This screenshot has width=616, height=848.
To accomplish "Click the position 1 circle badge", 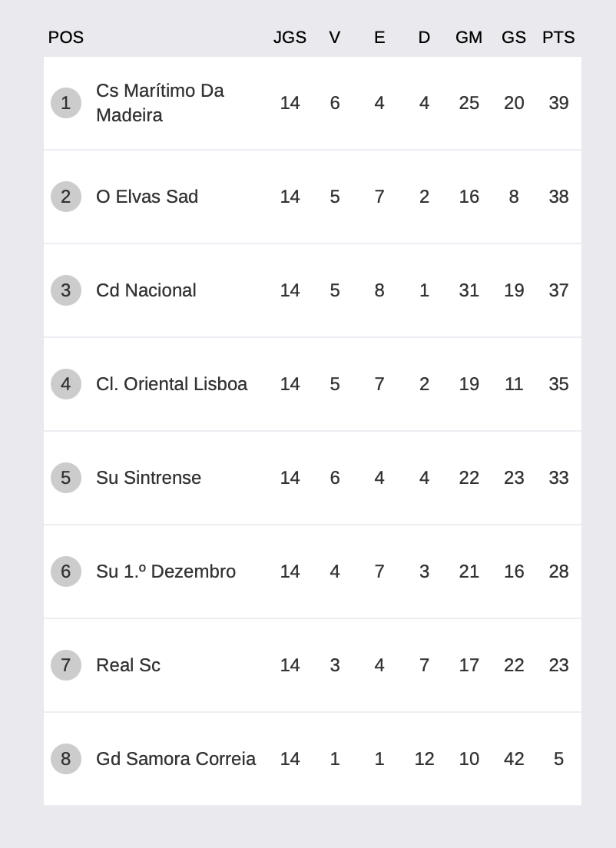I will tap(66, 103).
